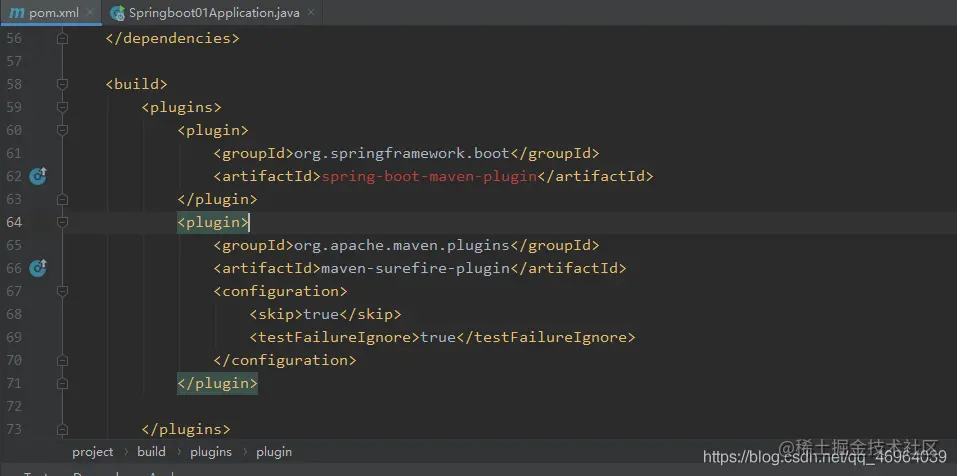The height and width of the screenshot is (476, 957).
Task: Click the skip true value on line 68
Action: pyautogui.click(x=321, y=314)
